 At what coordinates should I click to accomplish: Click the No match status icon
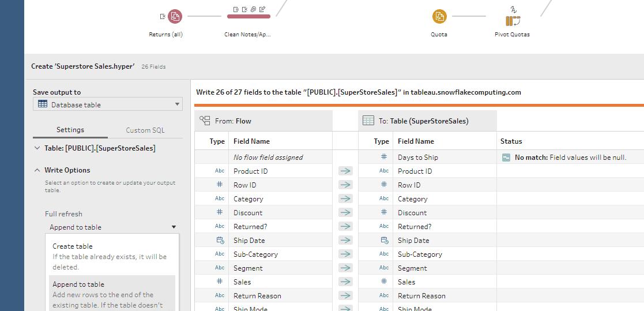506,158
